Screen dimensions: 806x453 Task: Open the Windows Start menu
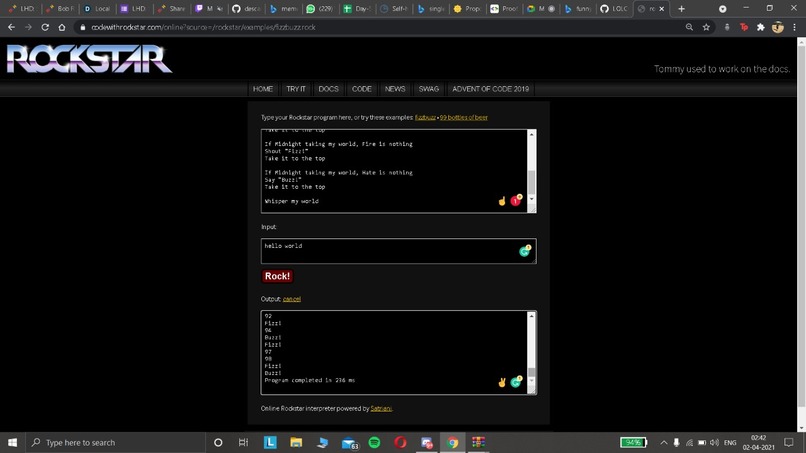(12, 442)
